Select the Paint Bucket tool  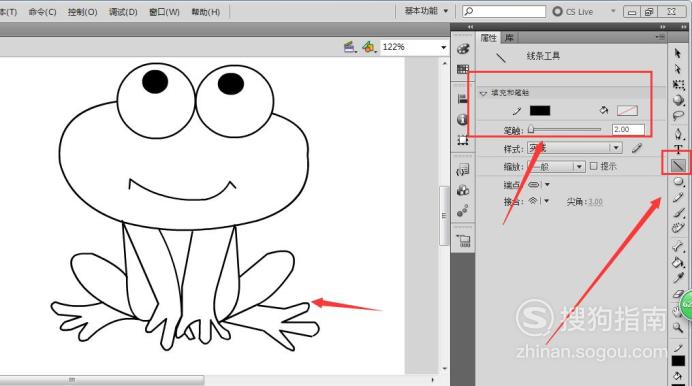click(678, 262)
